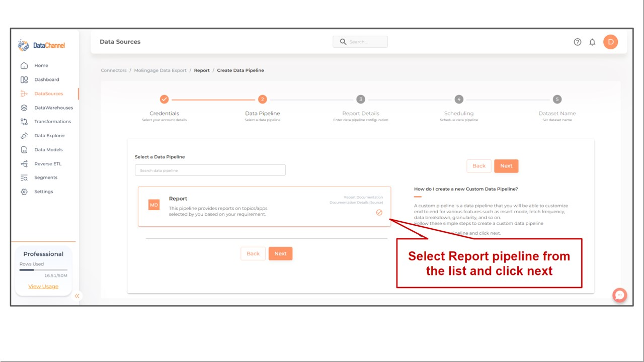This screenshot has width=644, height=362.
Task: Select step 4 Scheduling circle
Action: tap(459, 99)
